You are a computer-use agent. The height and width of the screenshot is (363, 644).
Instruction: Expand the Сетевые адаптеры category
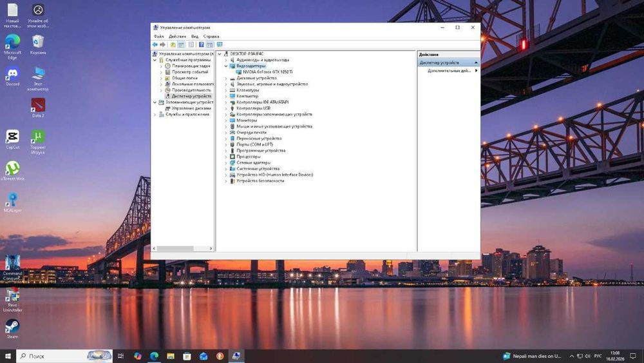click(x=226, y=162)
